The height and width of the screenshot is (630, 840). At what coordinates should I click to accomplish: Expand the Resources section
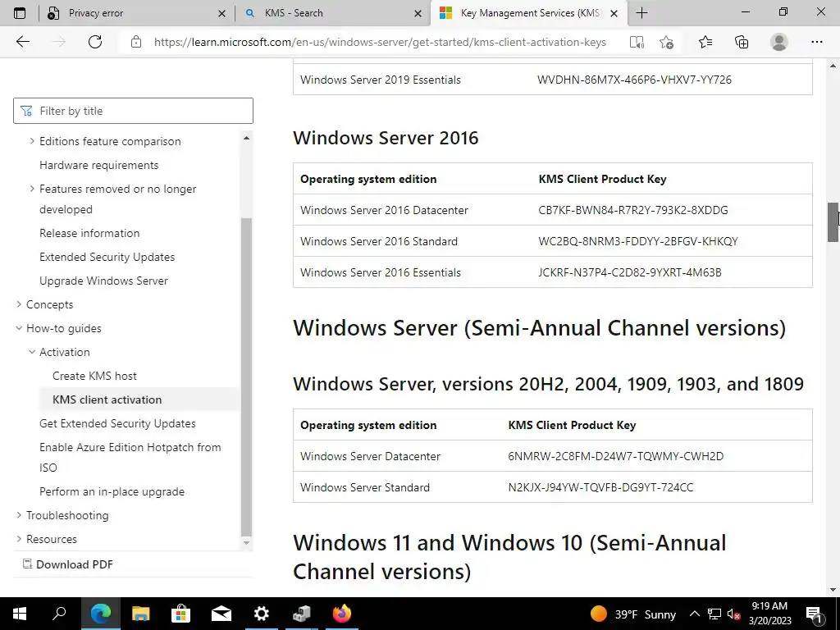[19, 539]
